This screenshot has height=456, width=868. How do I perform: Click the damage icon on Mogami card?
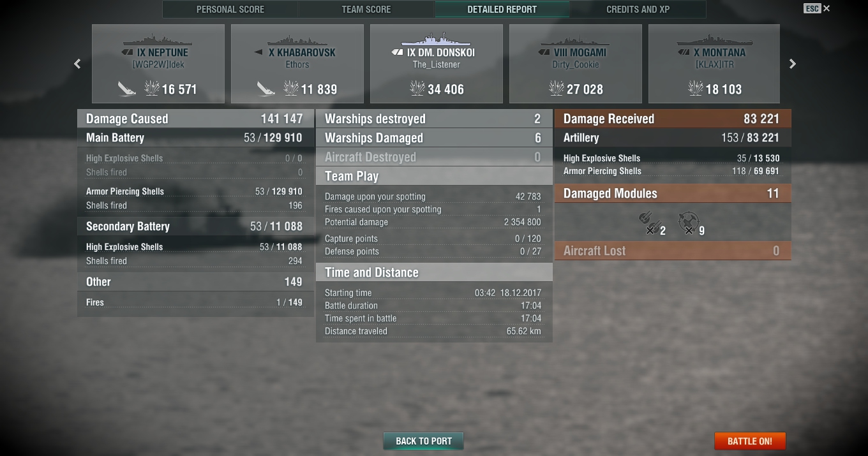[x=557, y=89]
